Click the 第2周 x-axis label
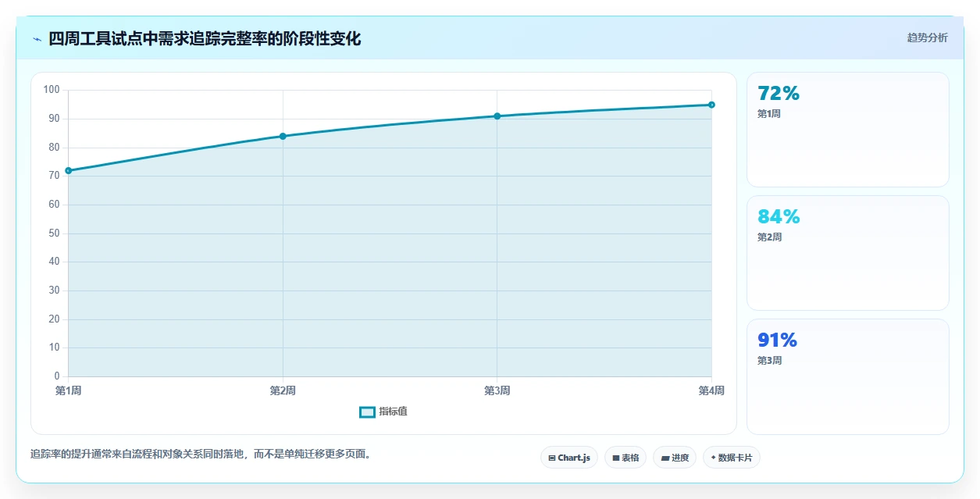The width and height of the screenshot is (980, 499). coord(283,390)
